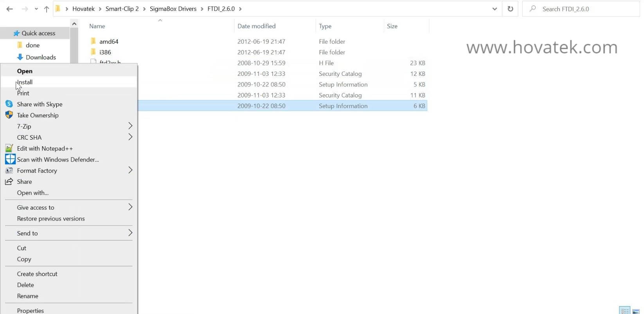Expand the 7-Zip submenu

(x=130, y=126)
